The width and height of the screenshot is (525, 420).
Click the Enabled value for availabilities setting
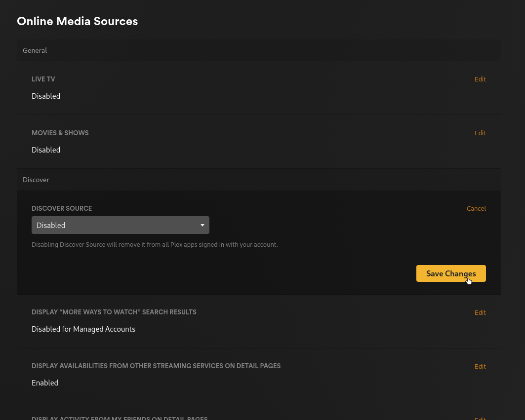coord(44,382)
